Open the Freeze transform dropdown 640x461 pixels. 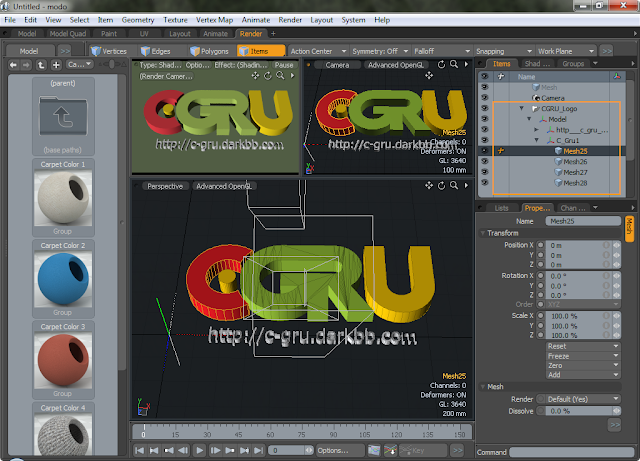coord(583,356)
